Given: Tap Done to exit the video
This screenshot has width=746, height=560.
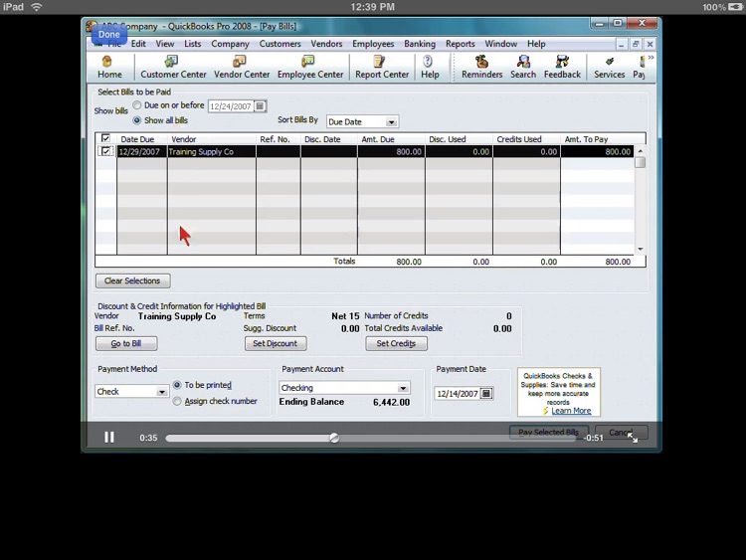Looking at the screenshot, I should pos(109,34).
